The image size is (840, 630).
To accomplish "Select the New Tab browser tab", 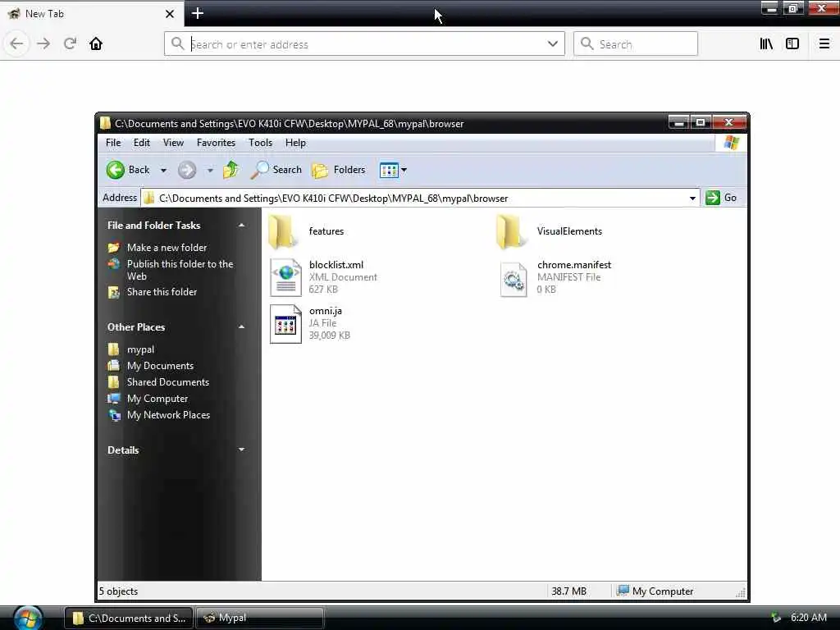I will (91, 13).
